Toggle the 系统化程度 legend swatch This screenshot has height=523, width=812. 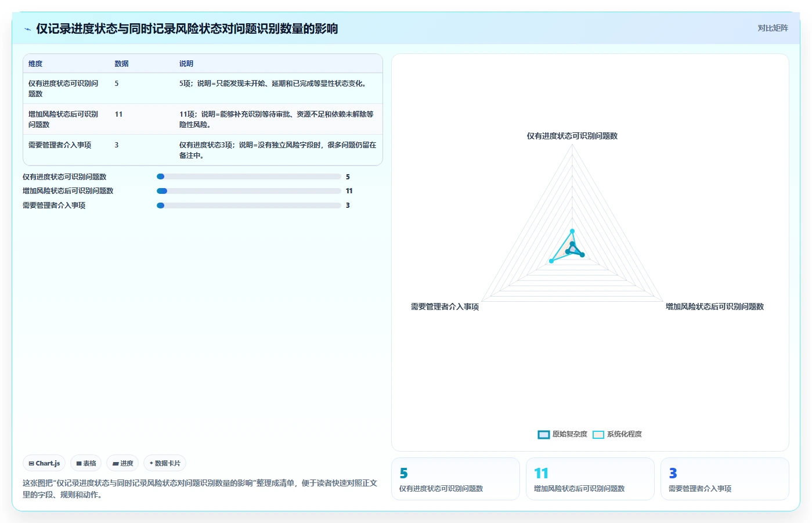pyautogui.click(x=598, y=434)
